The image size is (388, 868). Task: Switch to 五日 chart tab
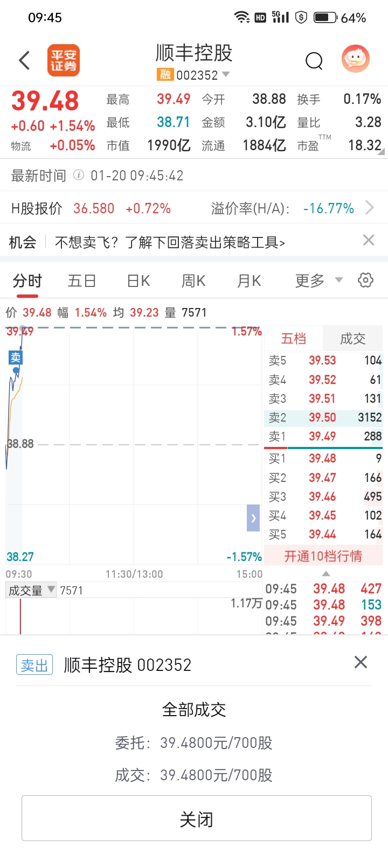coord(82,281)
